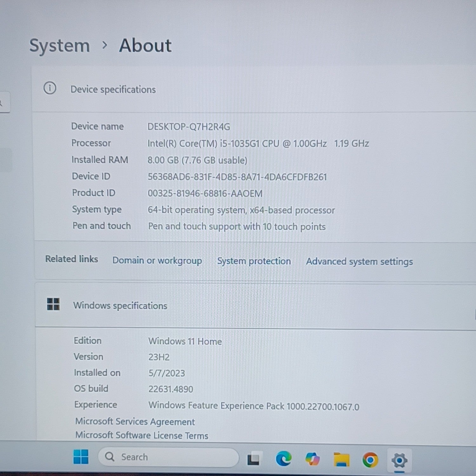Open the Windows Start menu

click(81, 457)
